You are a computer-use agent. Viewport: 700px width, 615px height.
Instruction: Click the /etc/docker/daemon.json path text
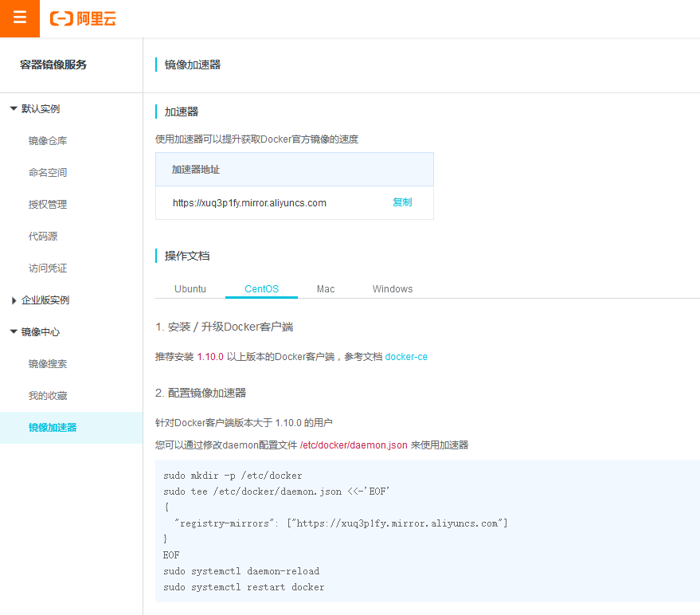[354, 445]
